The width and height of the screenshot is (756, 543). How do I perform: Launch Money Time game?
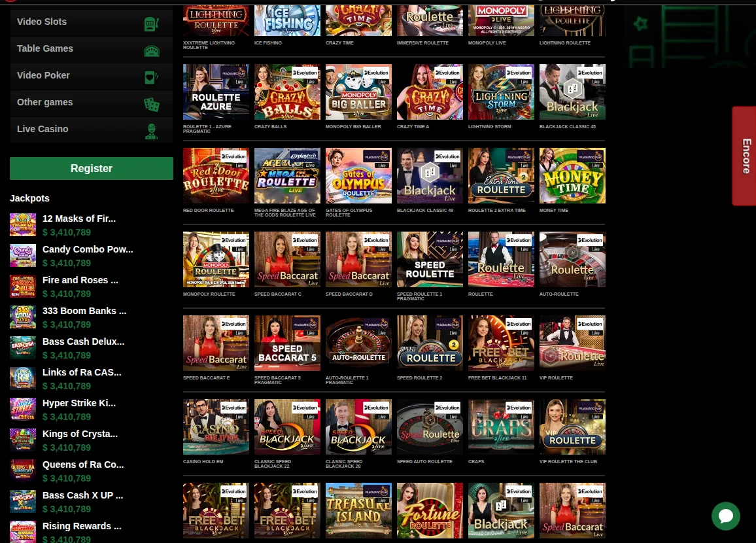click(x=572, y=175)
